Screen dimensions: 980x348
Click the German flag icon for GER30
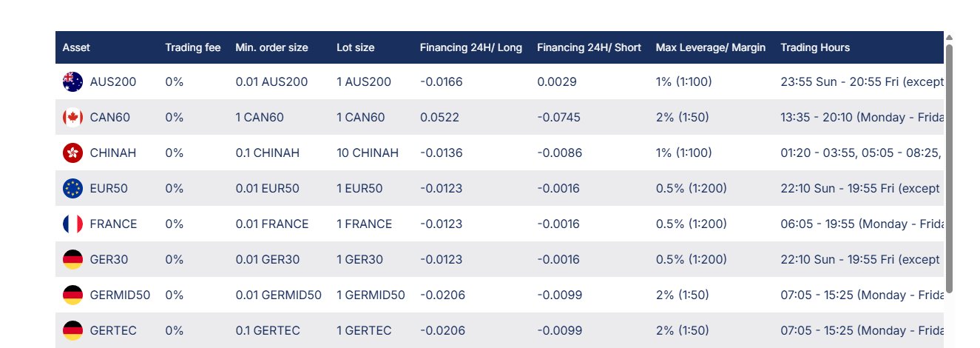tap(72, 259)
